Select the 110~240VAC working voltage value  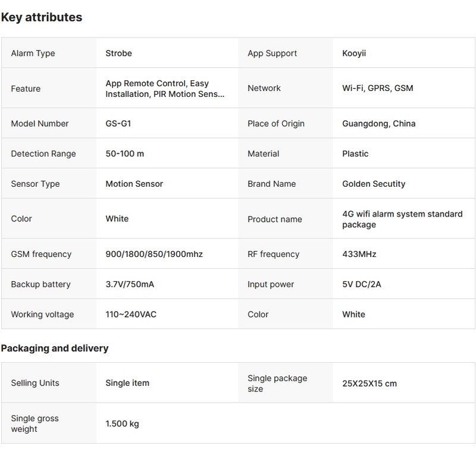click(131, 314)
